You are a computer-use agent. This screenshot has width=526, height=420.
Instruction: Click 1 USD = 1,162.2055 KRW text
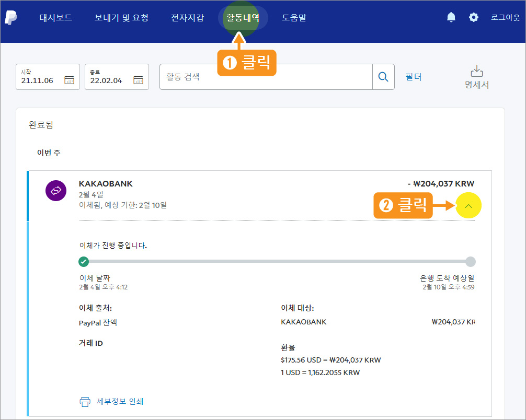pyautogui.click(x=321, y=373)
